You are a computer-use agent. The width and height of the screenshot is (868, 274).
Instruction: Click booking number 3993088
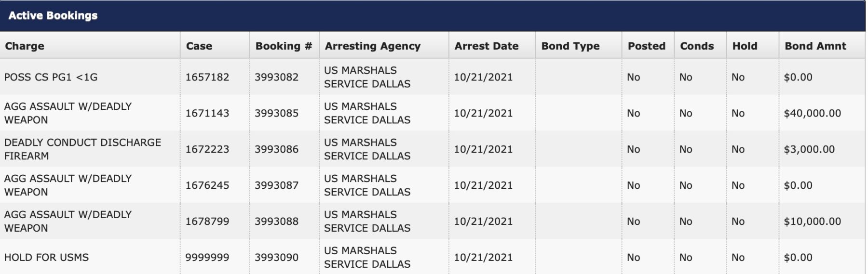pyautogui.click(x=276, y=222)
